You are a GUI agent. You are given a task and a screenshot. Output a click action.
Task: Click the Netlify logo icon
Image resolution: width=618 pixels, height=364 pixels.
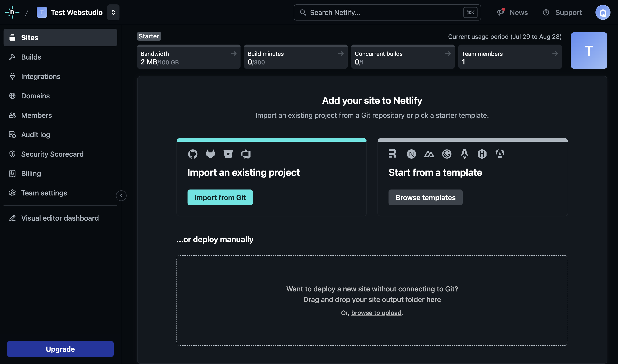pos(12,12)
